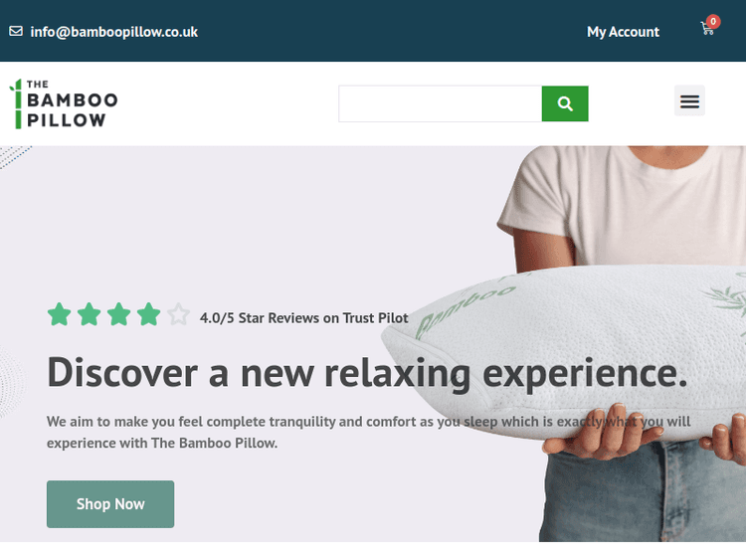Click the Shop Now button
Screen dimensions: 746x560
point(110,504)
